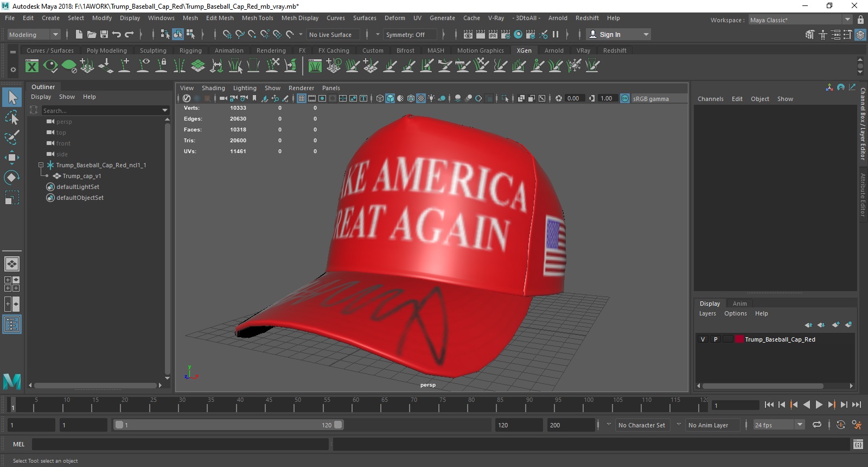Click No Live Surface button
Viewport: 868px width, 467px height.
(x=333, y=34)
